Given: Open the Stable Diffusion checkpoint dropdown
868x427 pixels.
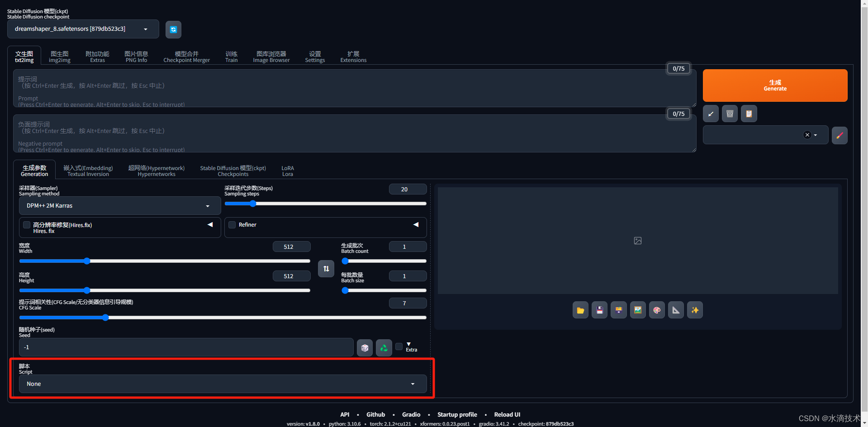Looking at the screenshot, I should pyautogui.click(x=83, y=29).
